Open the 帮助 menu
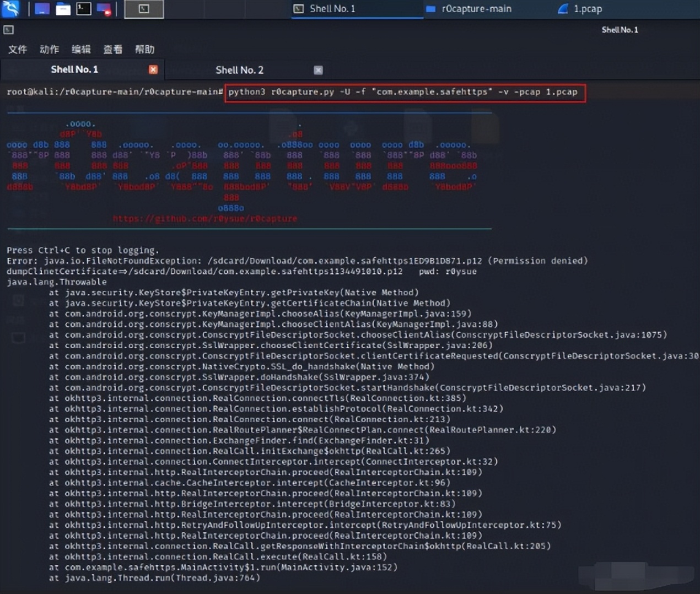The height and width of the screenshot is (594, 700). pos(144,49)
